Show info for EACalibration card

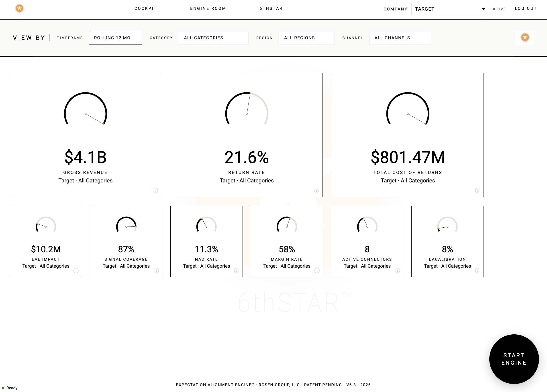click(477, 270)
